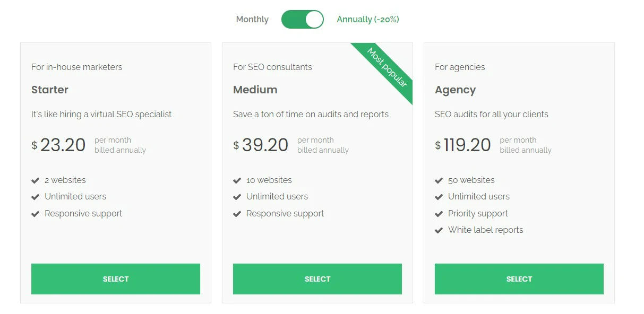644x314 pixels.
Task: Click the Agency plan SELECT button
Action: (x=519, y=279)
